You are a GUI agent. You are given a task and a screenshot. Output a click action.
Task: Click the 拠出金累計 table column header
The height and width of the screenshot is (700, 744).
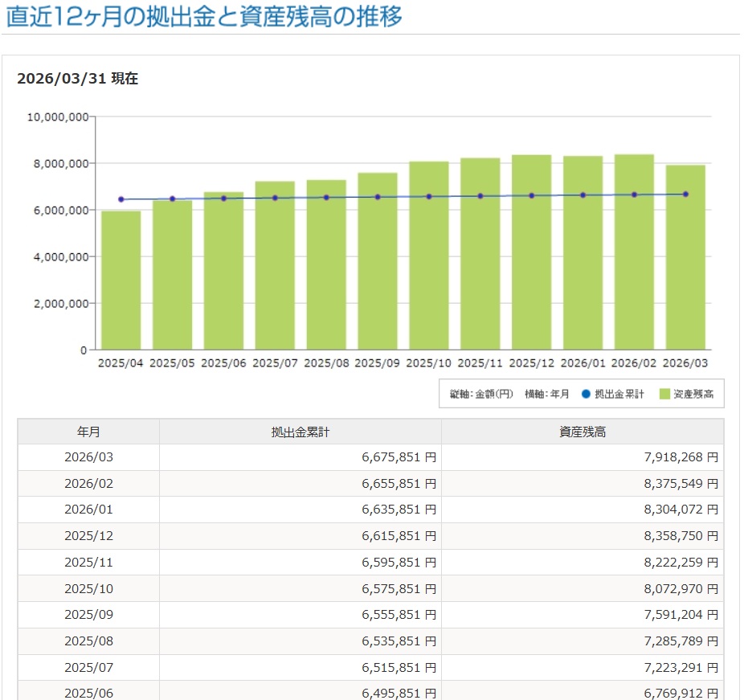pos(300,432)
